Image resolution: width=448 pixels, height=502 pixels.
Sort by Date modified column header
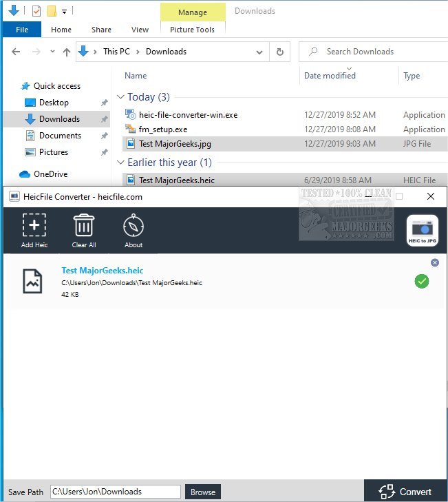coord(330,76)
